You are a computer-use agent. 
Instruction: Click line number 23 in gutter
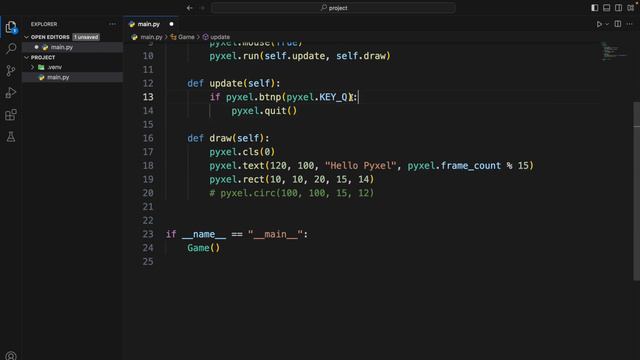pos(148,234)
